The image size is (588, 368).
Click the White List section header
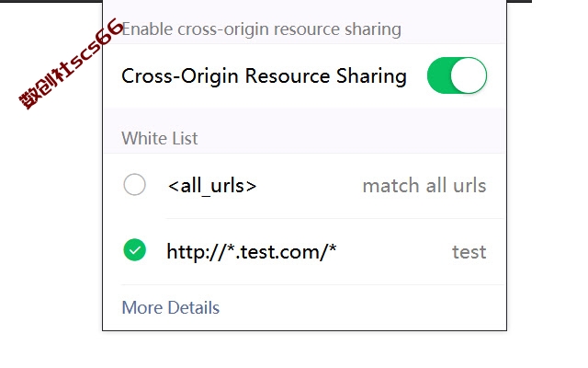coord(160,138)
